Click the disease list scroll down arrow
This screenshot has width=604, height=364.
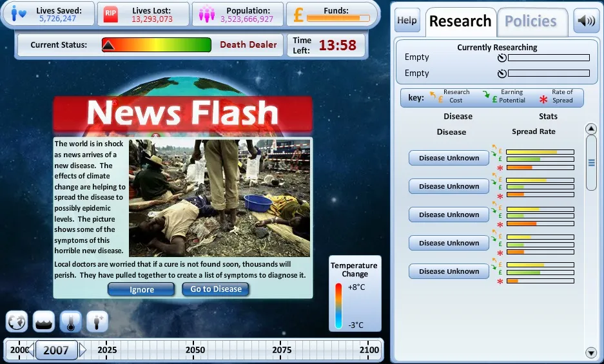point(591,352)
